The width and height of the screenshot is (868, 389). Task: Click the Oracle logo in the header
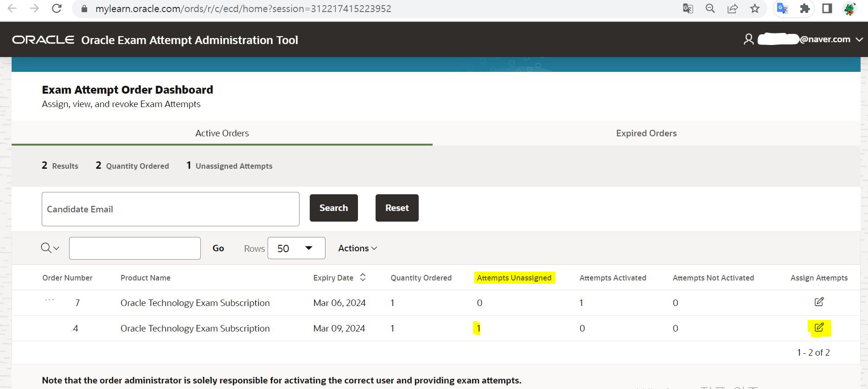43,40
